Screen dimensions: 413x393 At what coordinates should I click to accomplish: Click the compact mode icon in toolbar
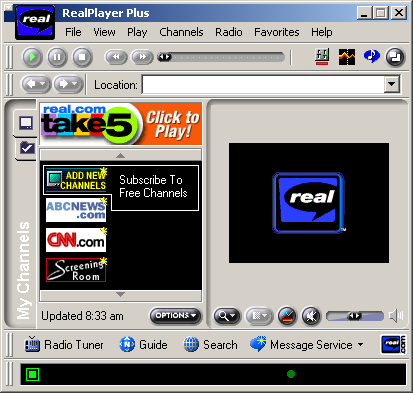[x=395, y=57]
